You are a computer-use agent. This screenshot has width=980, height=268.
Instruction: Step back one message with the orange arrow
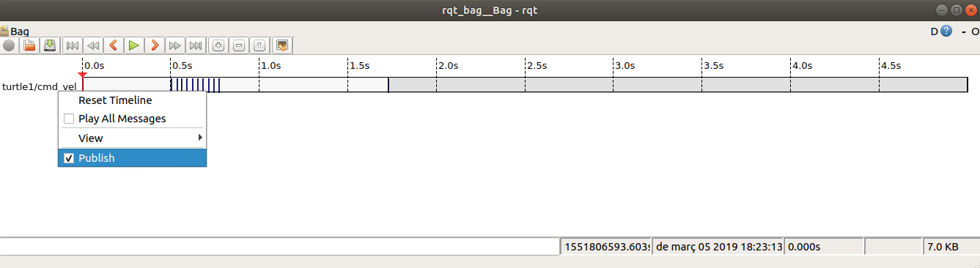[113, 45]
